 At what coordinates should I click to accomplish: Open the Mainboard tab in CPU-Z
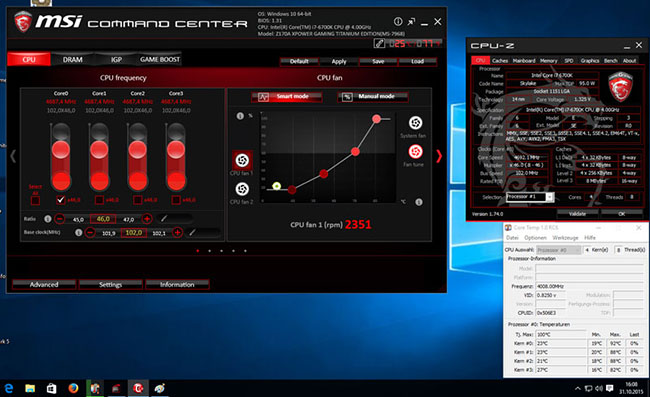[x=524, y=61]
